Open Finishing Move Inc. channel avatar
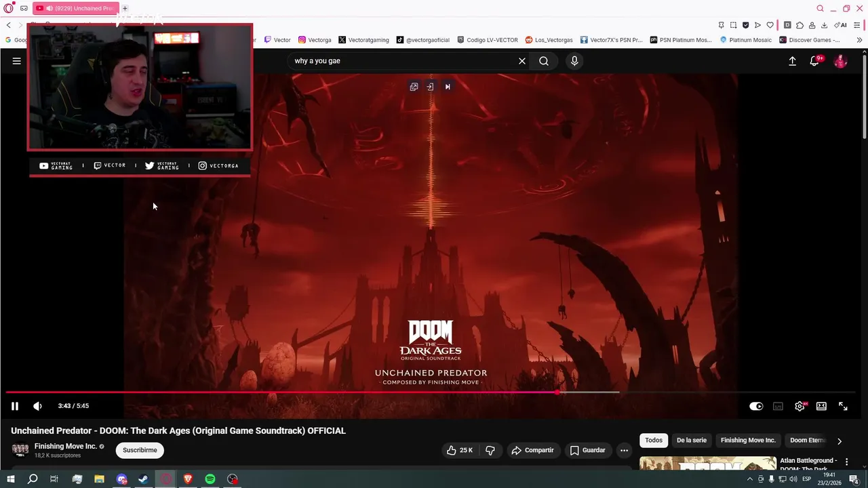 point(20,450)
